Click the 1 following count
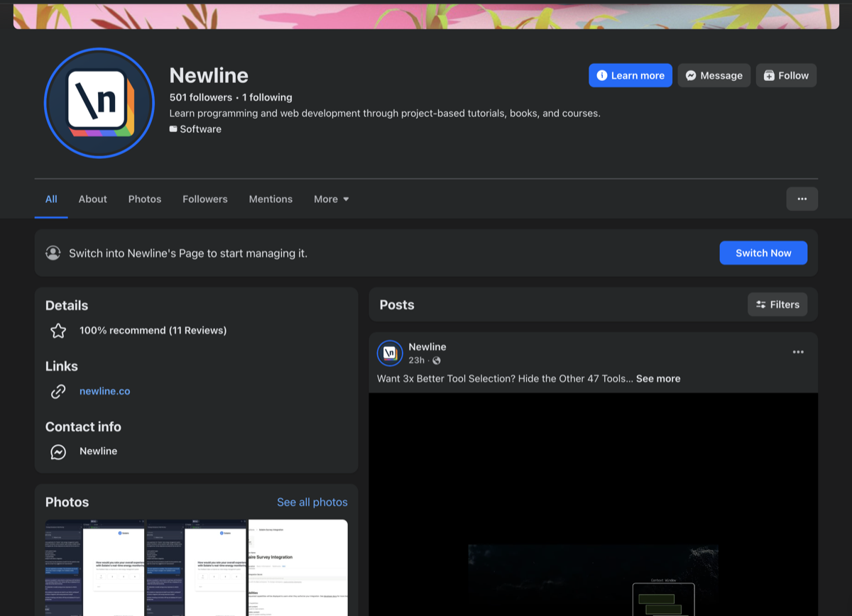 coord(267,97)
